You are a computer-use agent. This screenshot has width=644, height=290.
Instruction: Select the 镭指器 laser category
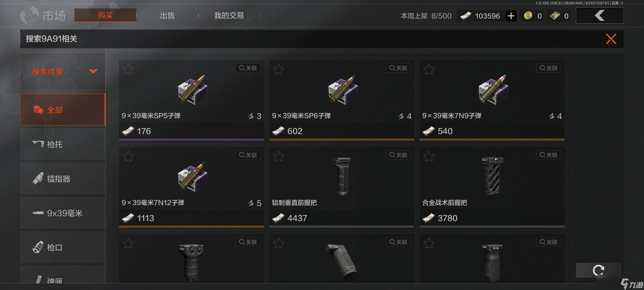point(63,179)
